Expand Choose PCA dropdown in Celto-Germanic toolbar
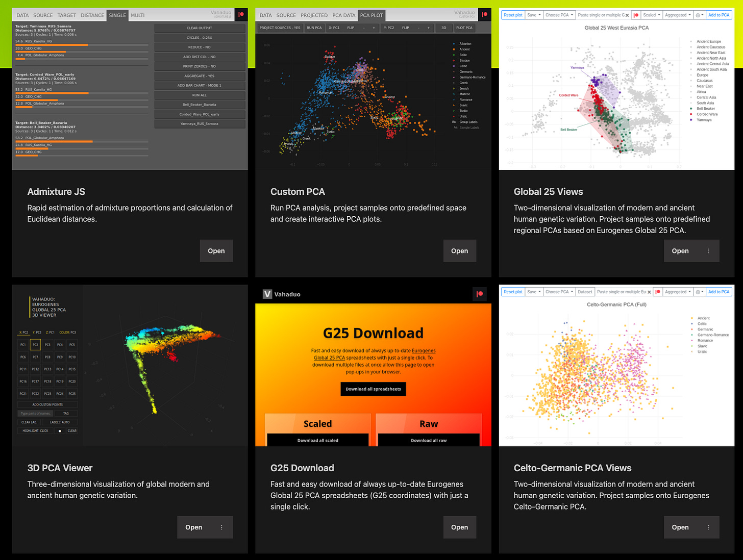Screen dimensions: 743x560 pos(559,292)
